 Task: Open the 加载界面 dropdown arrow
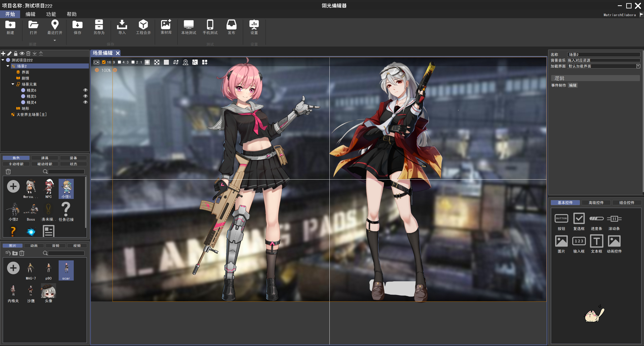pyautogui.click(x=638, y=66)
